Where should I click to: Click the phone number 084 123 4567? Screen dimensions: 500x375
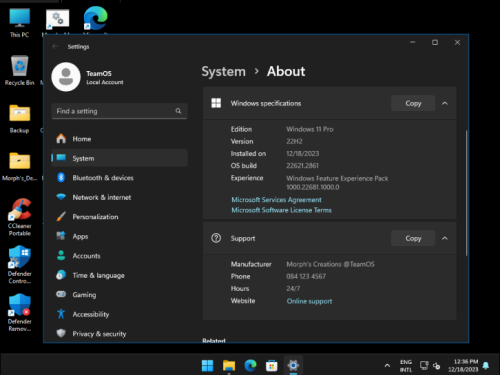[x=306, y=276]
